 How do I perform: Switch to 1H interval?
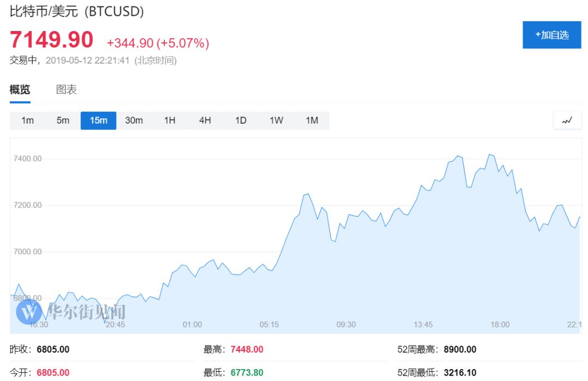169,120
